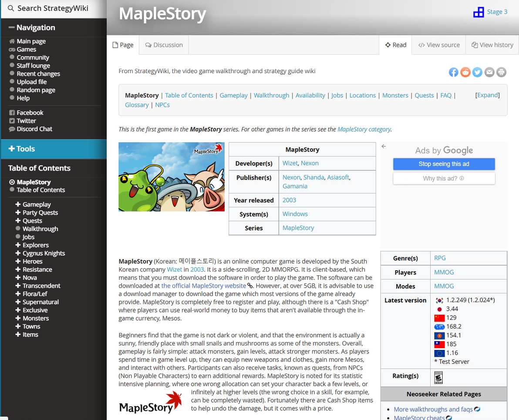The height and width of the screenshot is (420, 519).
Task: Click the China flag icon
Action: click(x=439, y=318)
